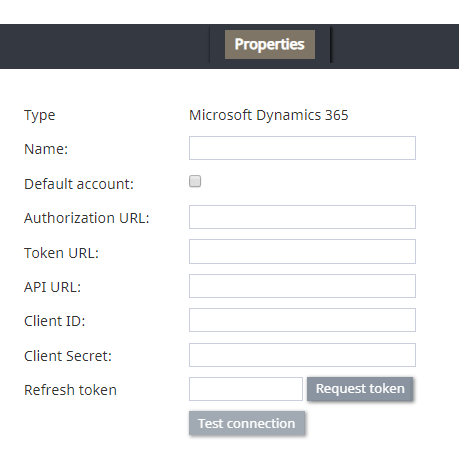Select the Microsoft Dynamics 365 type text
Viewport: 459px width, 464px height.
tap(268, 115)
